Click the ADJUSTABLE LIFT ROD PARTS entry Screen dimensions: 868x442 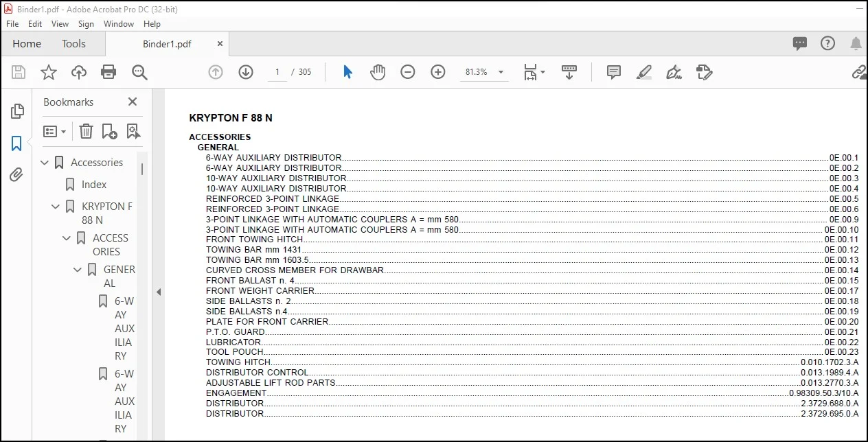pos(532,383)
